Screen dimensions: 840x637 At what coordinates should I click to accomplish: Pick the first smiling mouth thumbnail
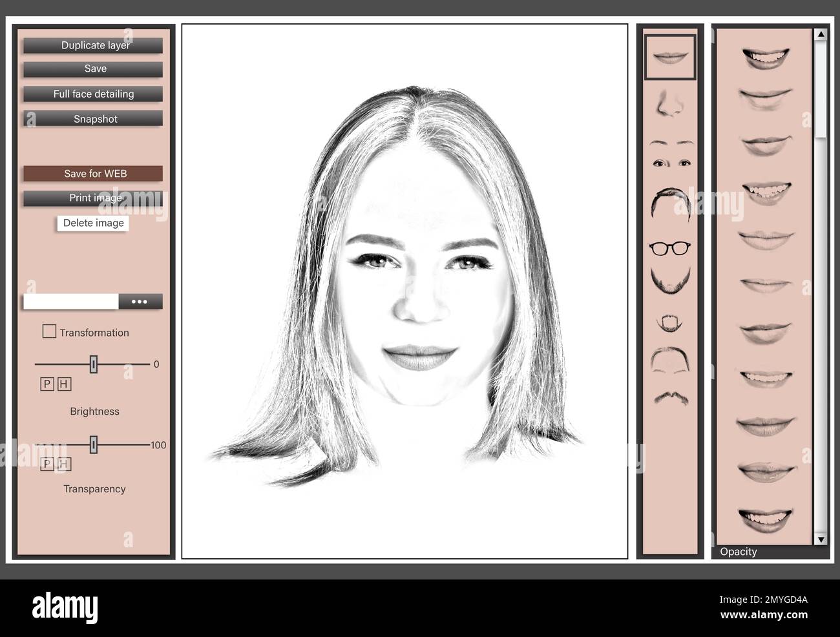[x=766, y=58]
